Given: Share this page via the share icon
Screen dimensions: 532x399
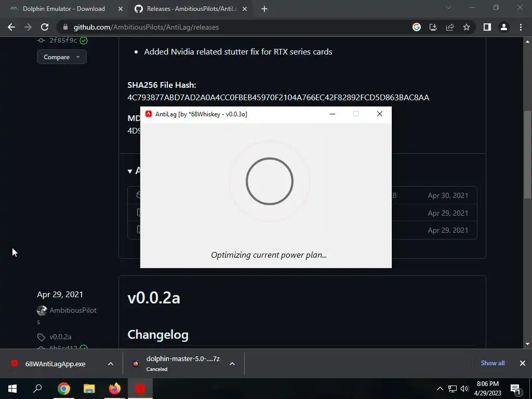Looking at the screenshot, I should click(x=450, y=27).
